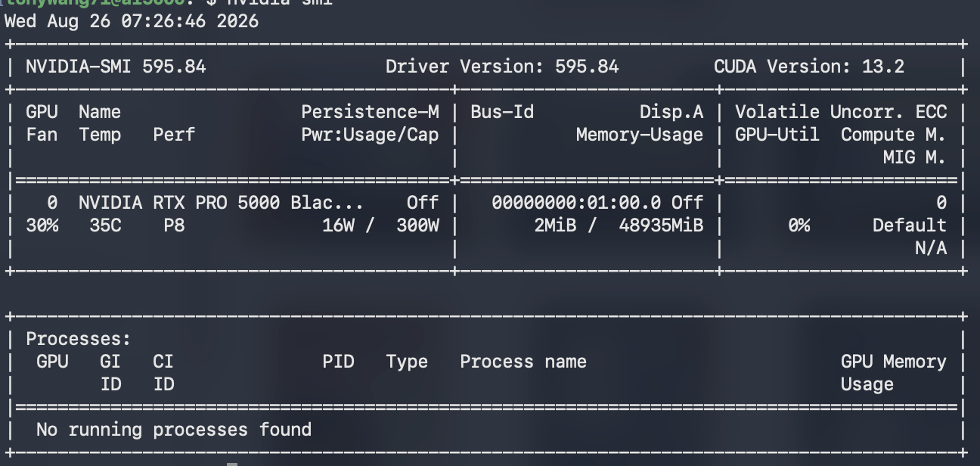This screenshot has width=980, height=466.
Task: Click GPU utilization value '0%'
Action: 799,225
